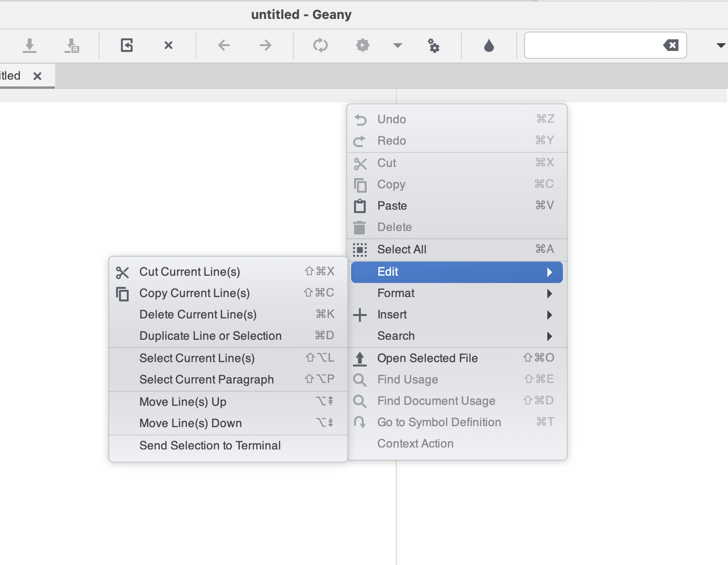Expand the toolbar overflow arrow at far right

[x=721, y=45]
